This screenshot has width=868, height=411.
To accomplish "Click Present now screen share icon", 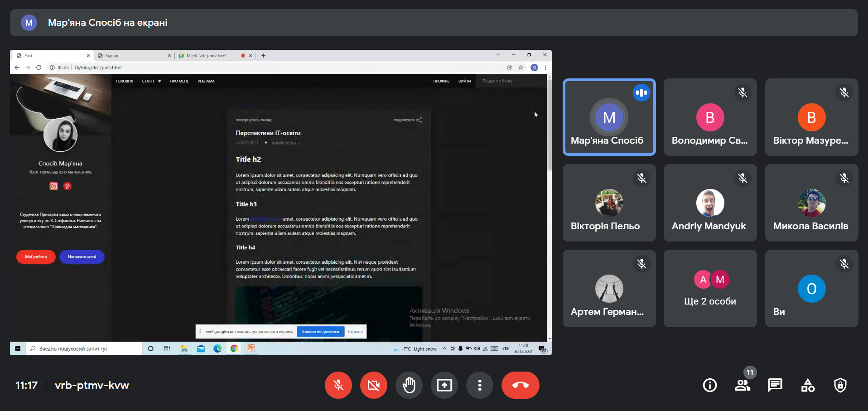I will click(x=444, y=385).
